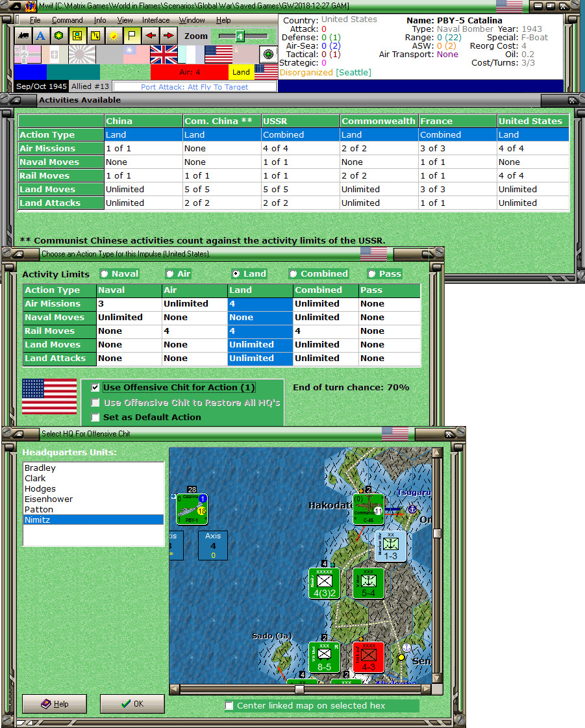Screen dimensions: 585x728
Task: Click the red Air: 4 status bar
Action: (190, 72)
